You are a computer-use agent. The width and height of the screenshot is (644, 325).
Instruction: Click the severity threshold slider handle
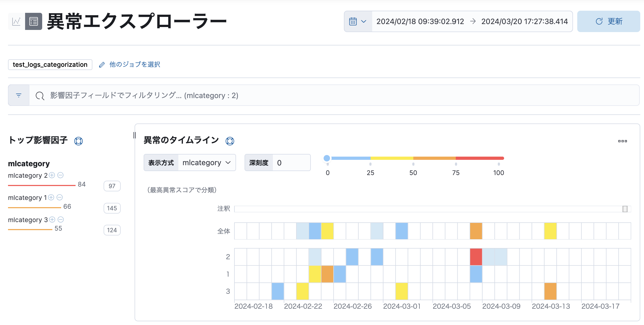[327, 158]
